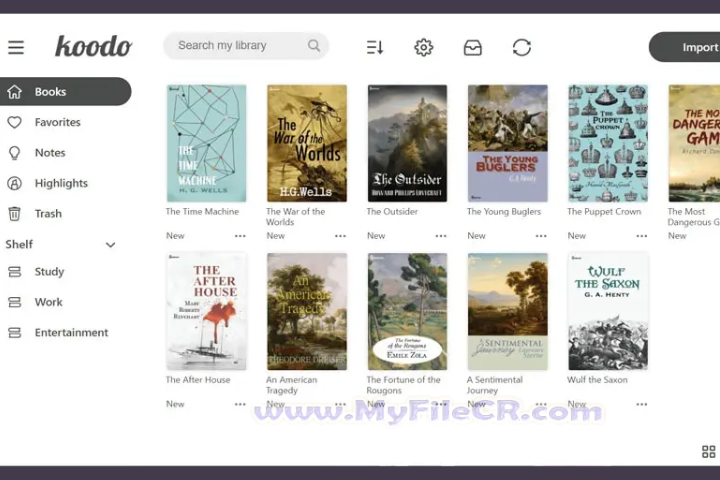Click the title text 'The After House'
Image resolution: width=720 pixels, height=480 pixels.
[198, 380]
